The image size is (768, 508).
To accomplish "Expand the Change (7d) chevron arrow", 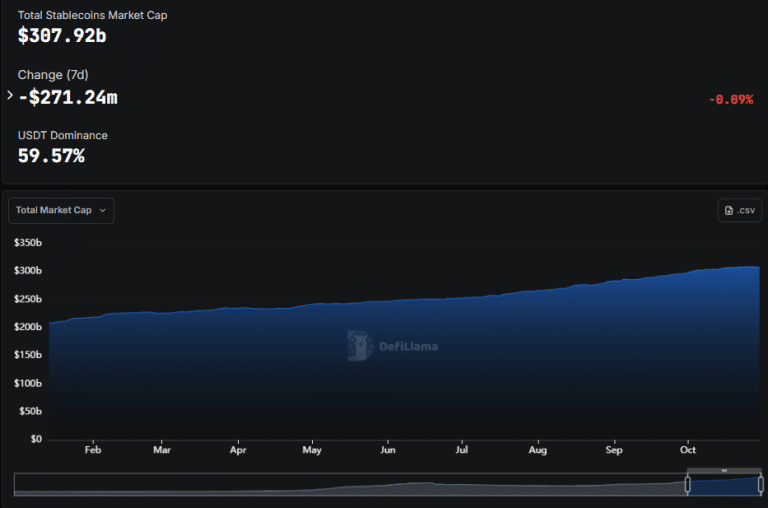I will [10, 95].
